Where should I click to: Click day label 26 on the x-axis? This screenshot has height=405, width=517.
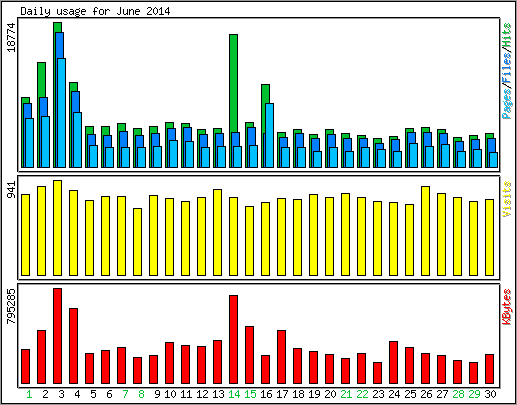tap(426, 395)
